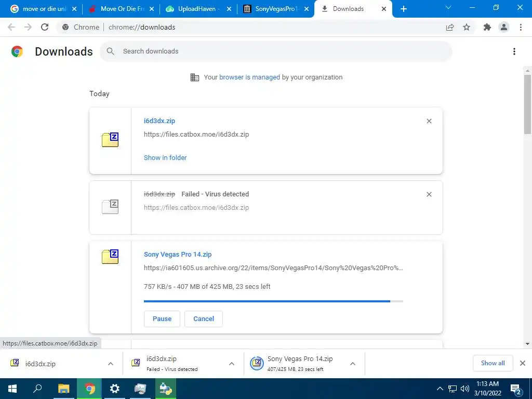Pause the Sony Vegas Pro download

162,319
